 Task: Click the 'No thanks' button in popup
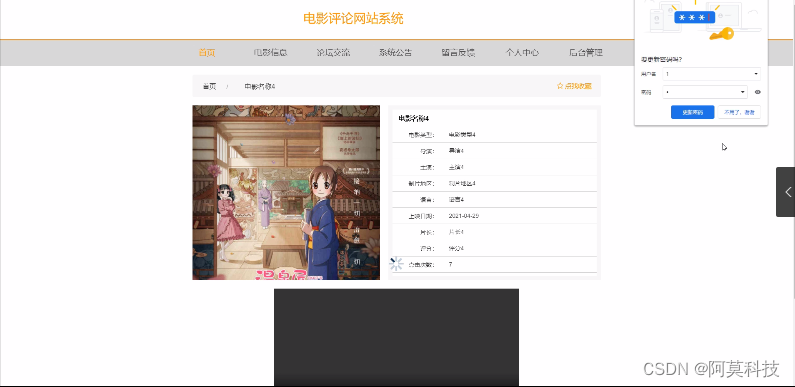click(x=739, y=112)
